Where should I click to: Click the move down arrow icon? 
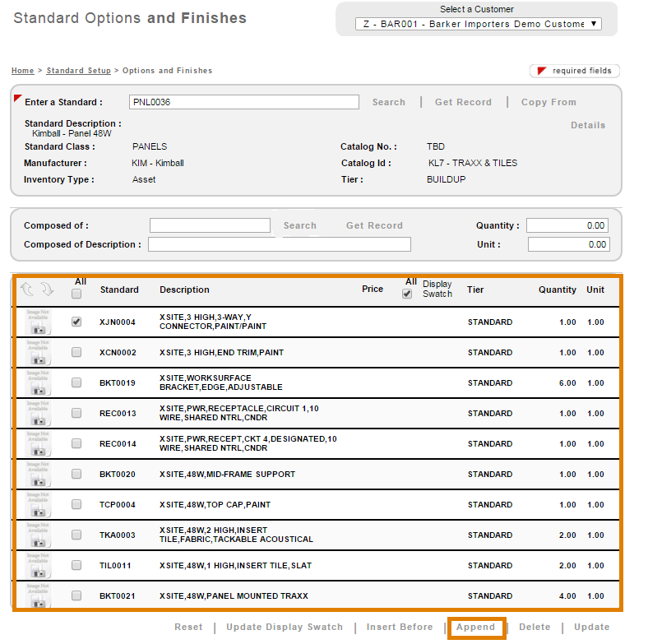[x=47, y=290]
